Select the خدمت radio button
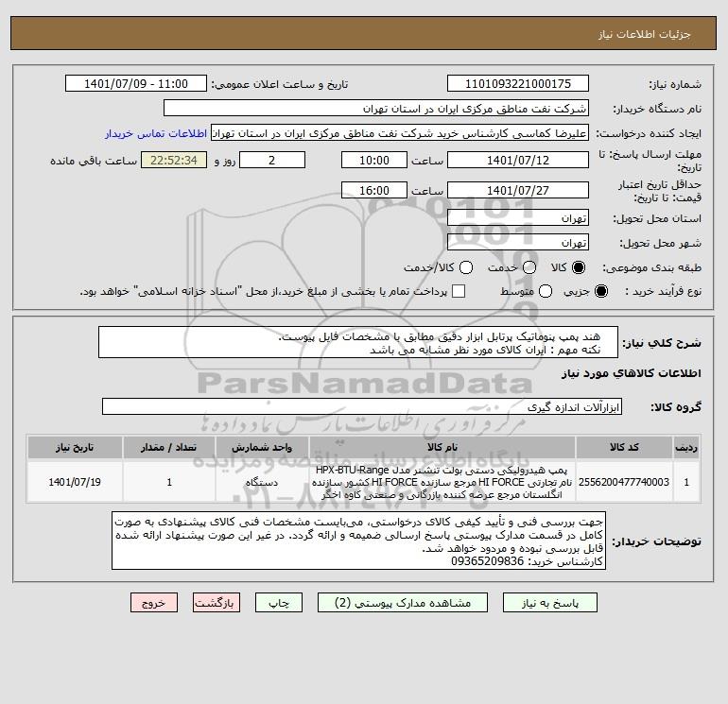This screenshot has width=728, height=704. pyautogui.click(x=529, y=267)
